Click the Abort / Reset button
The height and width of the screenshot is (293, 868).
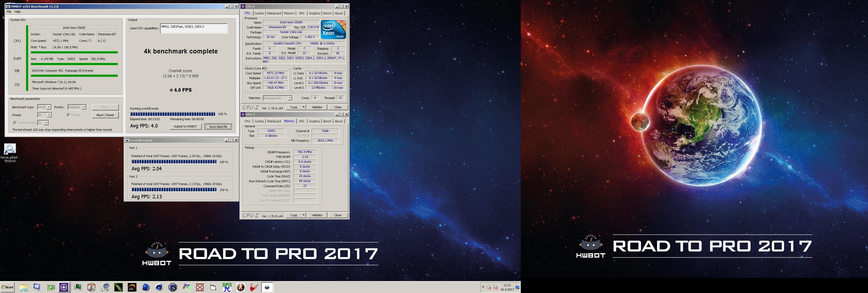[x=105, y=115]
